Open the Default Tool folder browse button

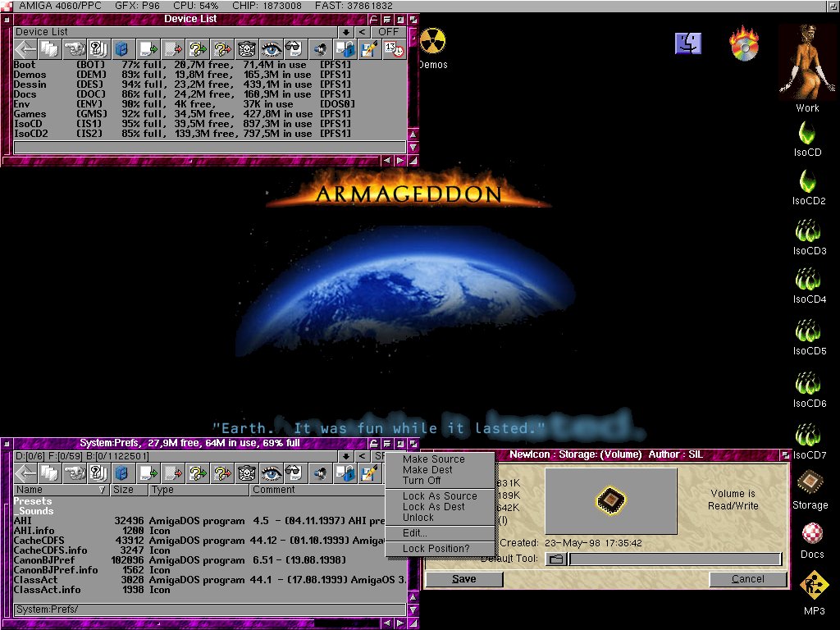(x=556, y=559)
